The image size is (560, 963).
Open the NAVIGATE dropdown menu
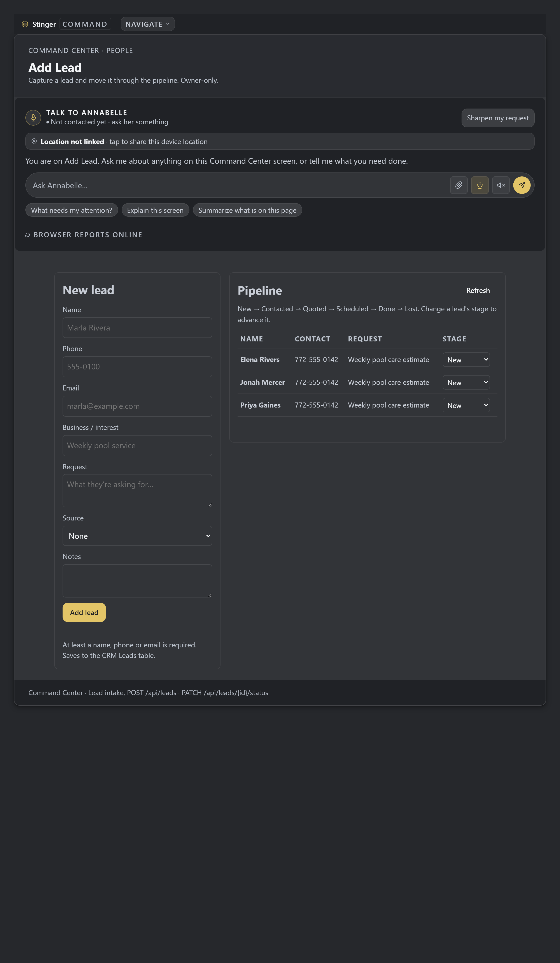pyautogui.click(x=148, y=24)
